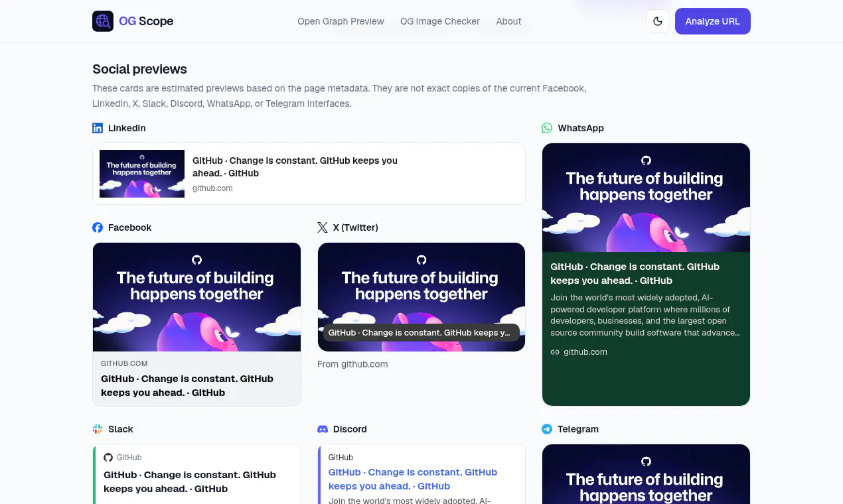This screenshot has width=843, height=504.
Task: Click github.com text in WhatsApp card
Action: click(585, 352)
